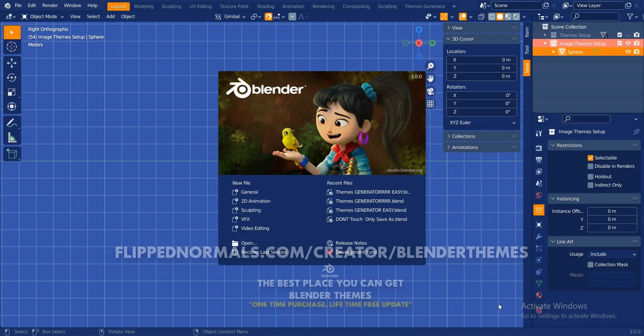The image size is (644, 336).
Task: Activate the Annotate tool
Action: tap(12, 123)
